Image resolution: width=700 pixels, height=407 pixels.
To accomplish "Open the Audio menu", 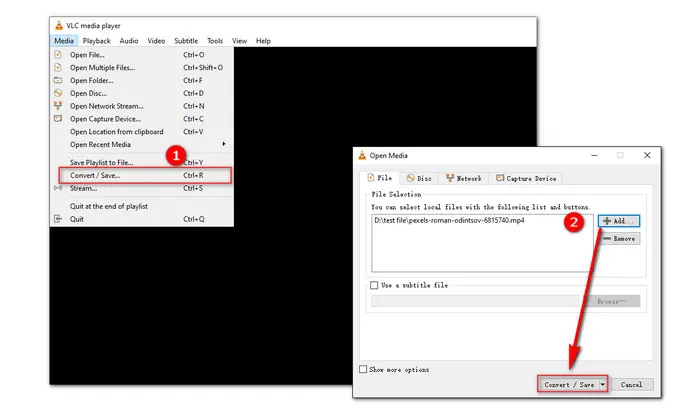I will coord(129,41).
